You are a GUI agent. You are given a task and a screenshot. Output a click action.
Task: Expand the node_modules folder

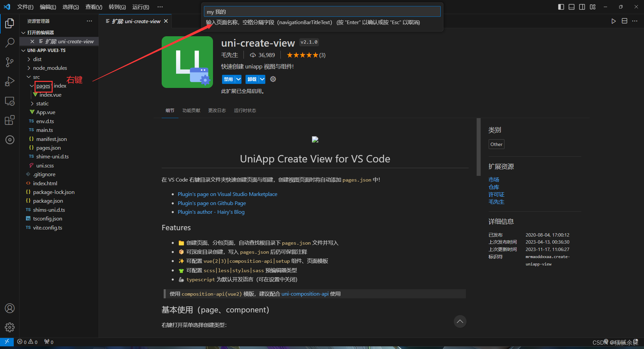pos(29,68)
